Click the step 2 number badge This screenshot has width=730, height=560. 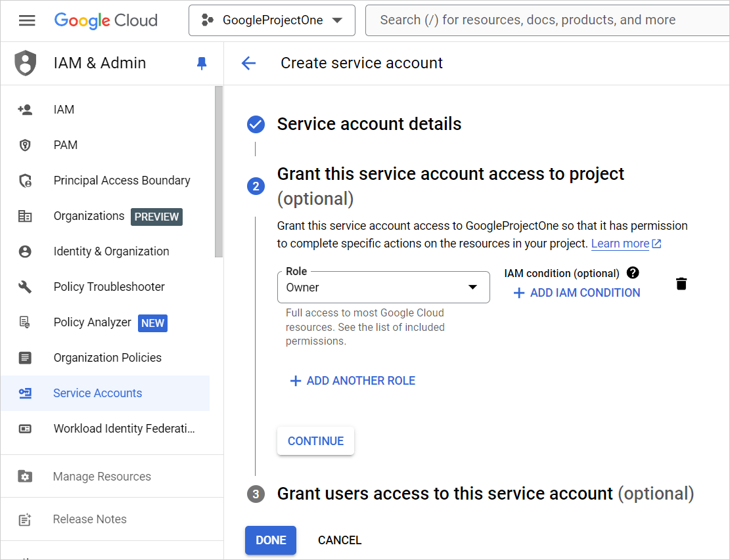tap(256, 186)
